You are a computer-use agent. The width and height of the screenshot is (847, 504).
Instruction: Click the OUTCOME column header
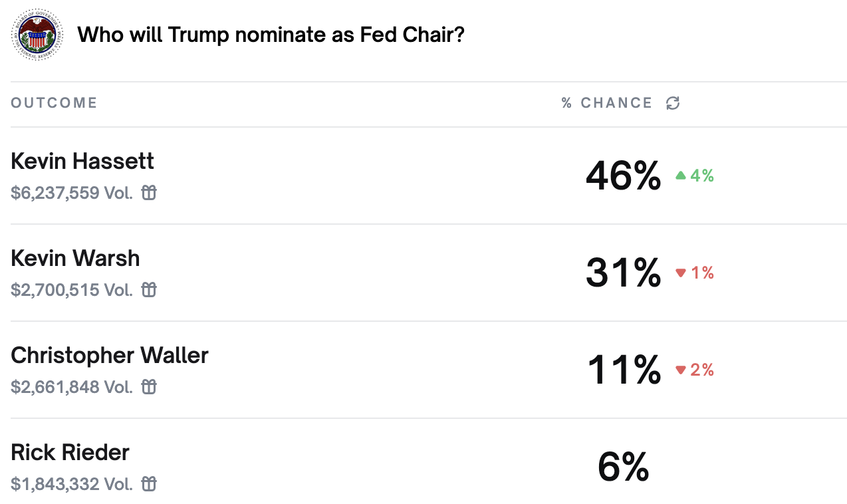point(54,103)
